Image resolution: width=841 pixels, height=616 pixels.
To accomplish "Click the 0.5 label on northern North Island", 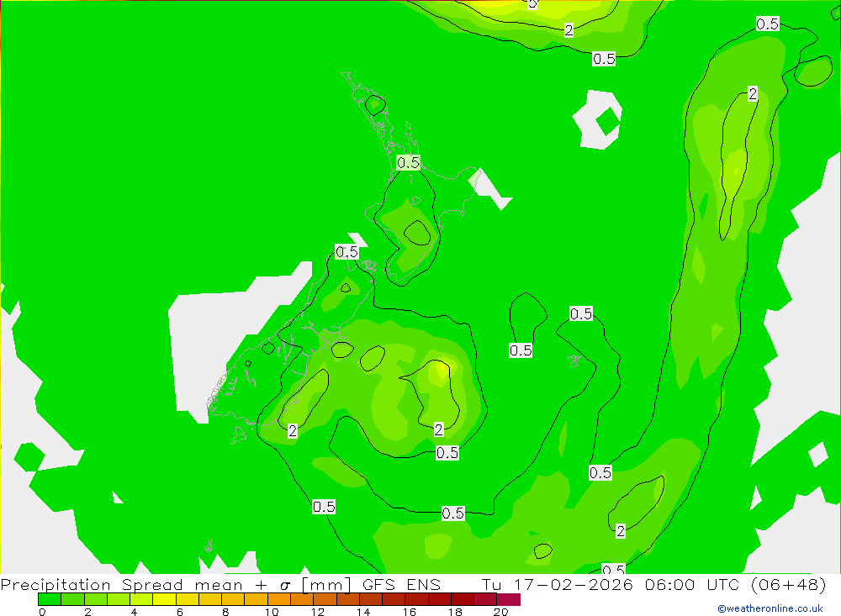I will point(408,162).
